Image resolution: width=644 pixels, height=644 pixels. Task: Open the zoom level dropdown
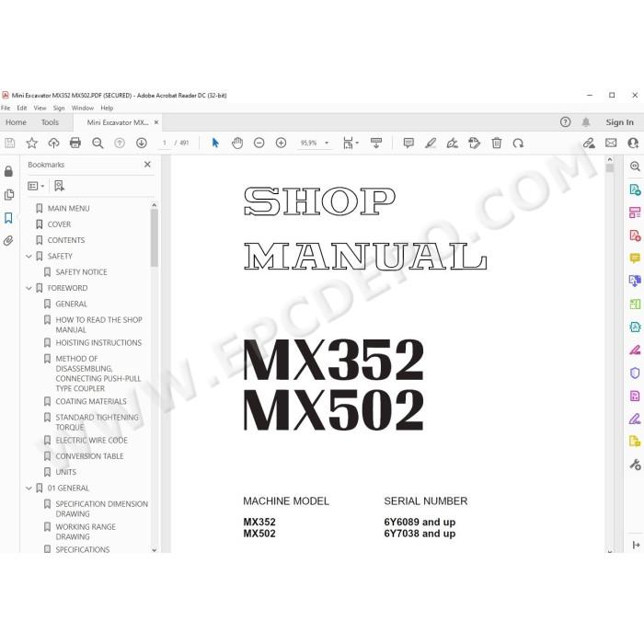tap(327, 143)
